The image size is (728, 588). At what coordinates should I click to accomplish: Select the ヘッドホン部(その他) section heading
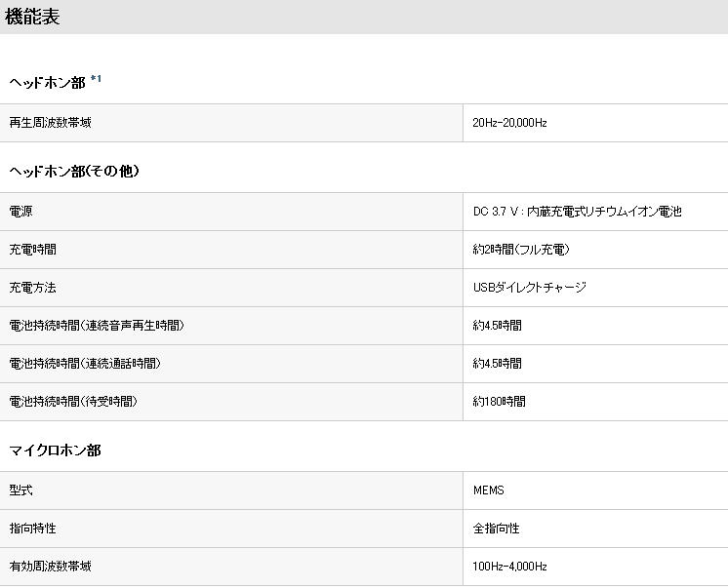tap(74, 171)
